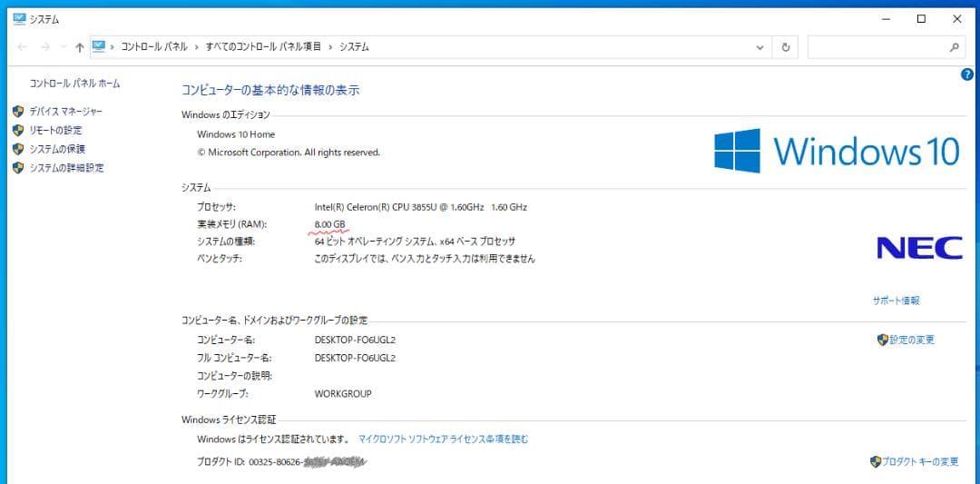Click shield icon beside 設定の変更
This screenshot has height=484, width=980.
pyautogui.click(x=883, y=340)
